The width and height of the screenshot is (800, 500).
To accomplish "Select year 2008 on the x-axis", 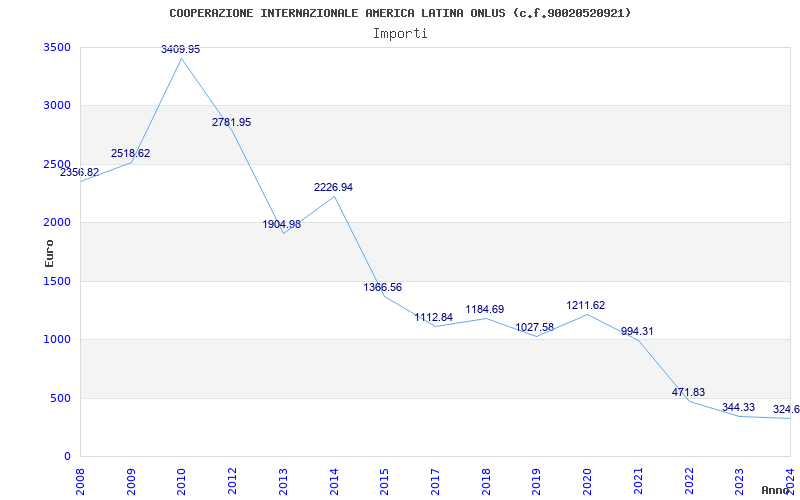I will (80, 481).
